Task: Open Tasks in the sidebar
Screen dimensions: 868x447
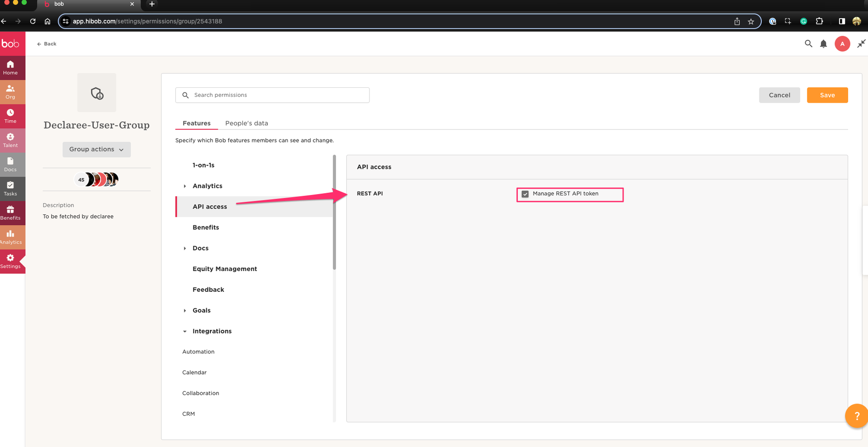Action: 10,189
